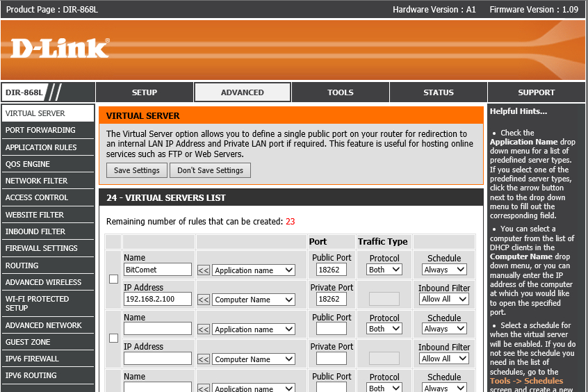Open FIREWALL SETTINGS page
Screen dimensions: 588x392
click(48, 248)
